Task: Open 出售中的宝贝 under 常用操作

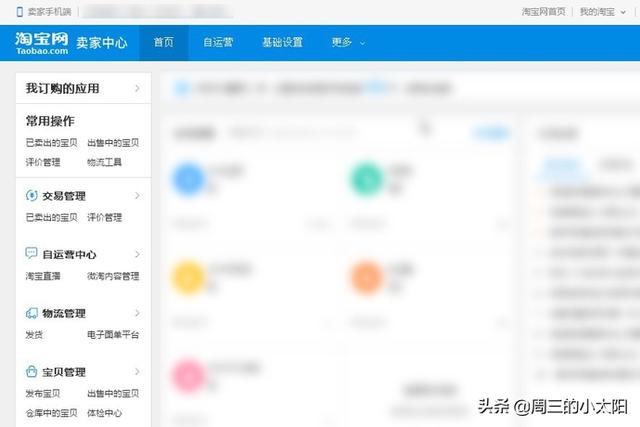Action: [x=113, y=143]
